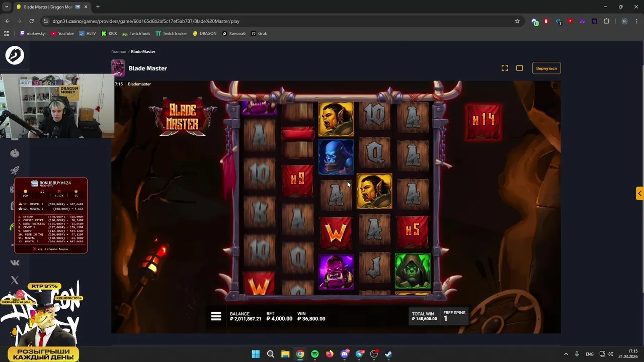Click the rocket icon in left sidebar

(15, 170)
